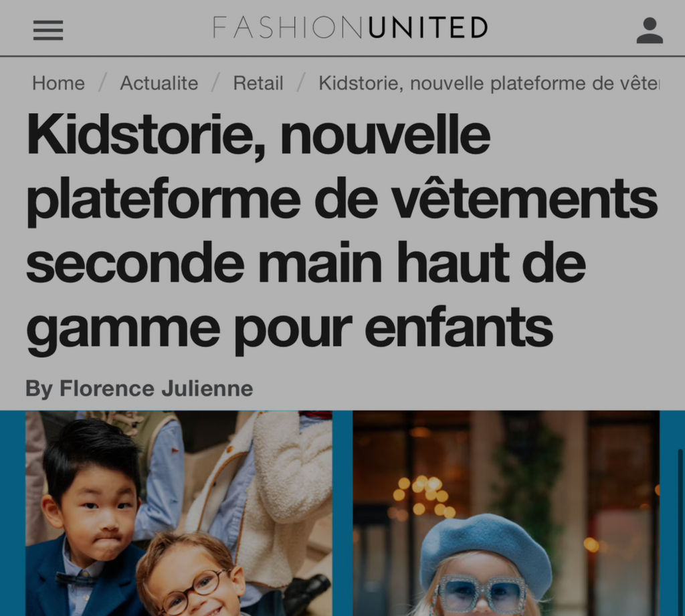Navigate to the Retail breadcrumb

point(258,83)
